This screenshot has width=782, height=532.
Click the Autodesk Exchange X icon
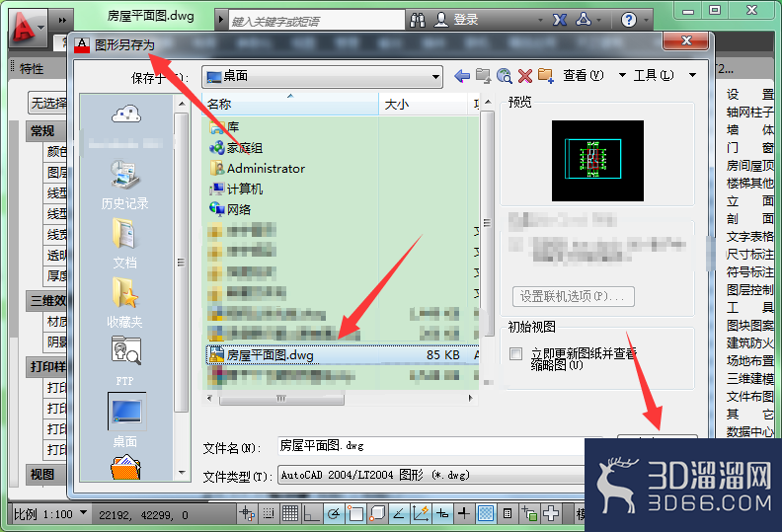click(560, 20)
